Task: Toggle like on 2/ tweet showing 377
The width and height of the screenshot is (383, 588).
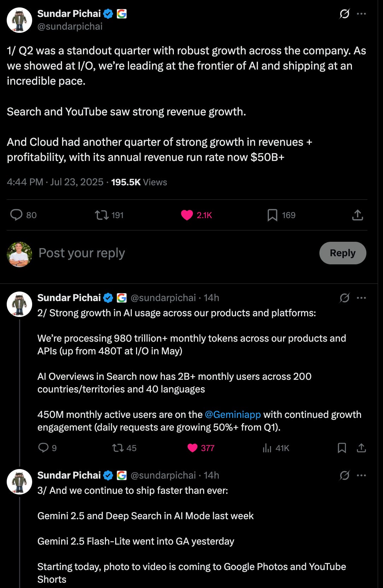Action: [193, 448]
